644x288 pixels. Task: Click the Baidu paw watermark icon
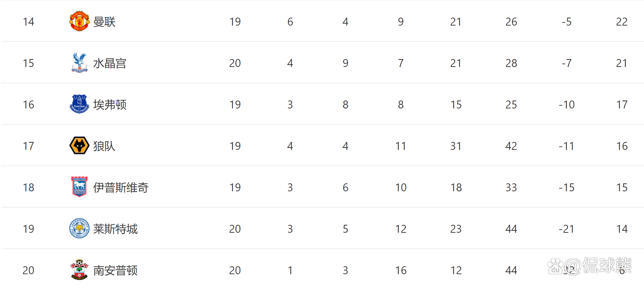555,266
